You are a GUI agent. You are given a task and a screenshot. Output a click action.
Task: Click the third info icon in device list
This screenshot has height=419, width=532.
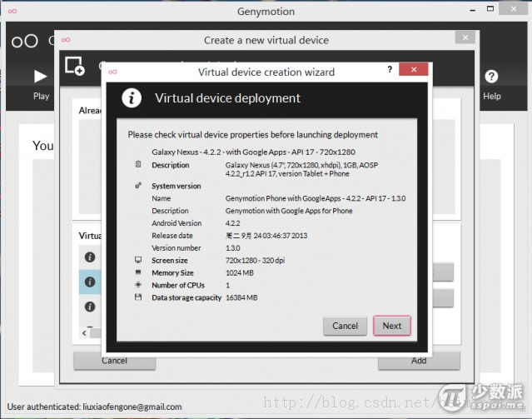90,307
